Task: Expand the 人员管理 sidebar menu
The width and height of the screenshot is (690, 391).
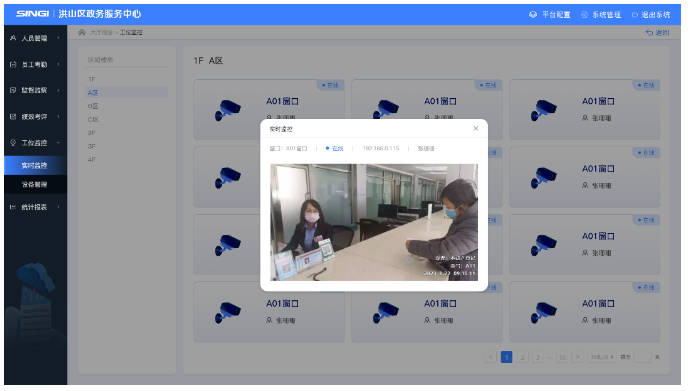Action: [x=35, y=38]
